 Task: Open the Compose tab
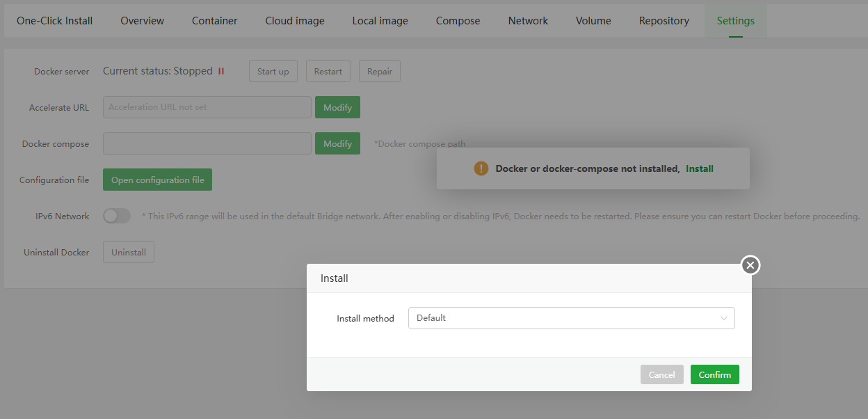coord(458,21)
